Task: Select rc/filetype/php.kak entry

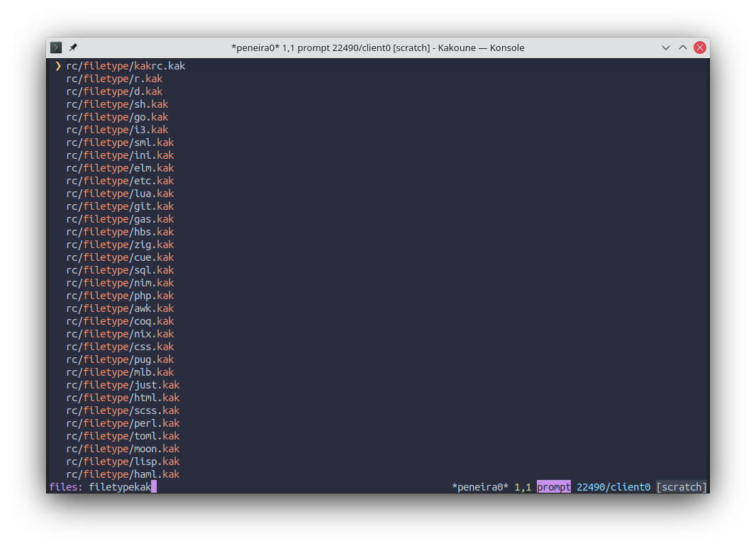Action: pyautogui.click(x=120, y=296)
